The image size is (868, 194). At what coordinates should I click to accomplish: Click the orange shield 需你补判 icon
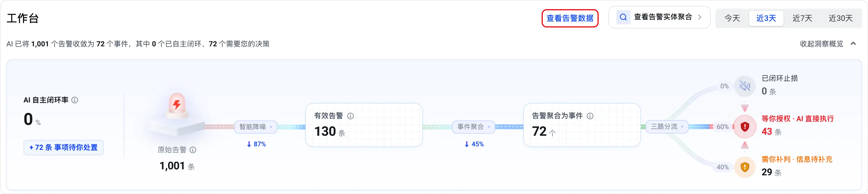[x=745, y=167]
